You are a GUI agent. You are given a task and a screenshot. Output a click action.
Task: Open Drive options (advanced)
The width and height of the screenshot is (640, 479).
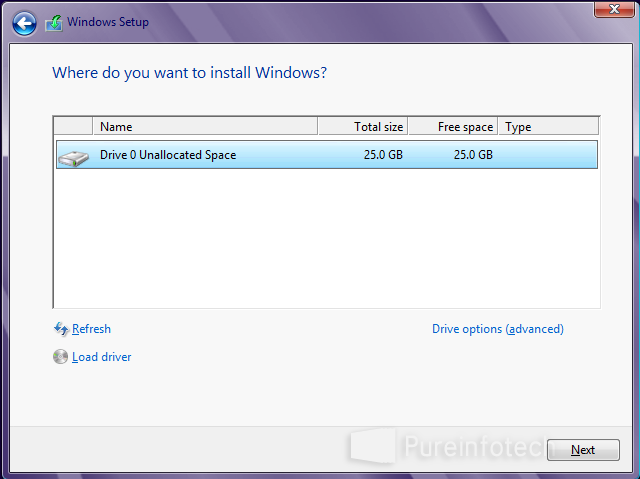click(498, 329)
